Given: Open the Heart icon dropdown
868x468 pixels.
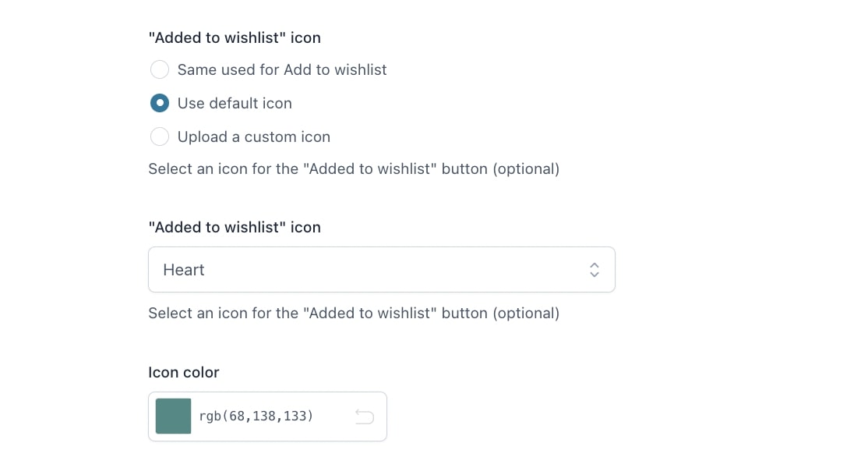Looking at the screenshot, I should click(x=382, y=270).
